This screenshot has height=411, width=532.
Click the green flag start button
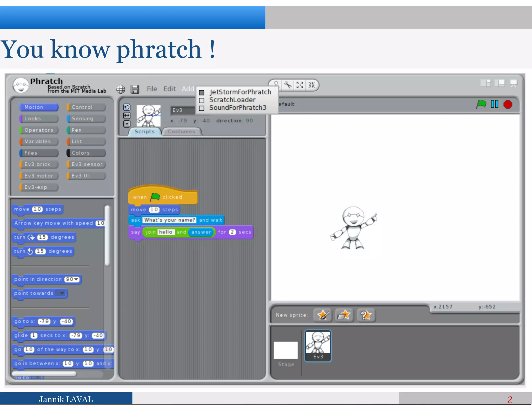pos(481,104)
